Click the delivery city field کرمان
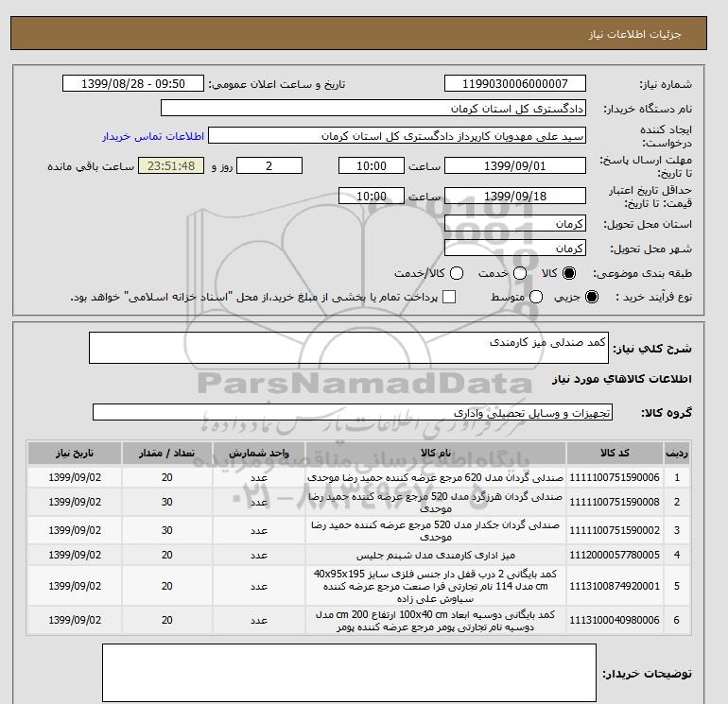The width and height of the screenshot is (728, 704). (515, 248)
